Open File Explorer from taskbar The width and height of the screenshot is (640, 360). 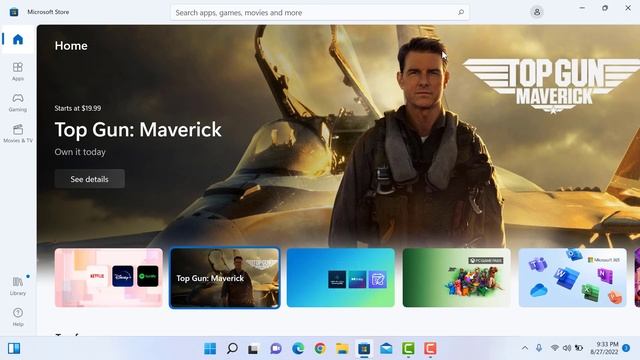[x=342, y=349]
